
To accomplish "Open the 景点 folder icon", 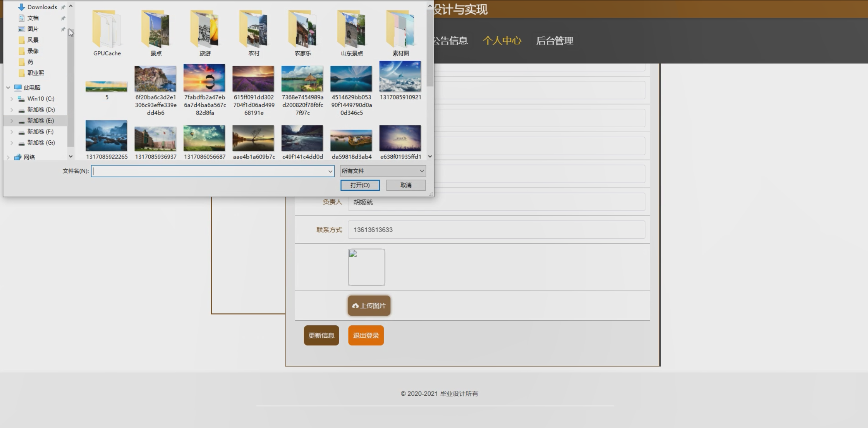I will point(156,29).
